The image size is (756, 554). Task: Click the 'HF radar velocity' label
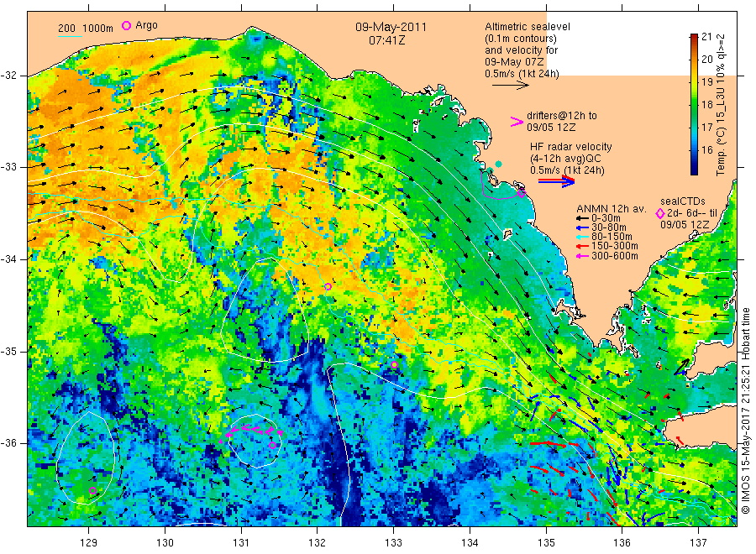[571, 147]
